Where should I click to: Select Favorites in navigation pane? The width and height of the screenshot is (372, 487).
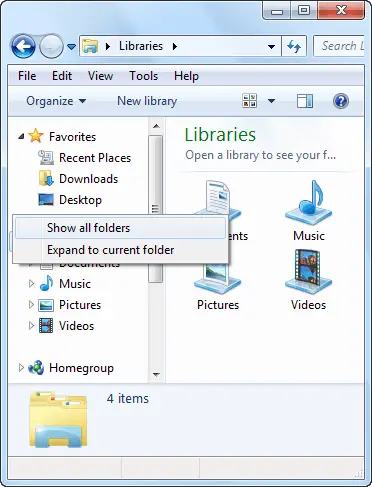[x=72, y=137]
